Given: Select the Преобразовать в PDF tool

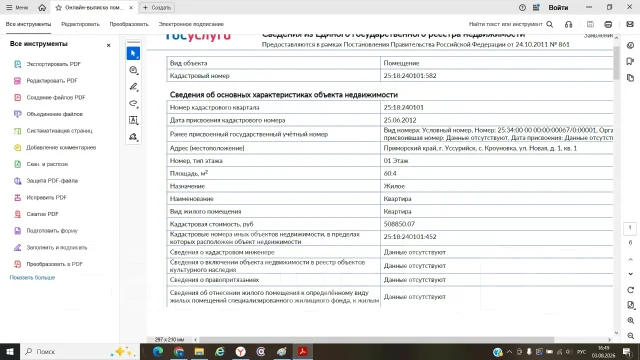Looking at the screenshot, I should coord(48,264).
